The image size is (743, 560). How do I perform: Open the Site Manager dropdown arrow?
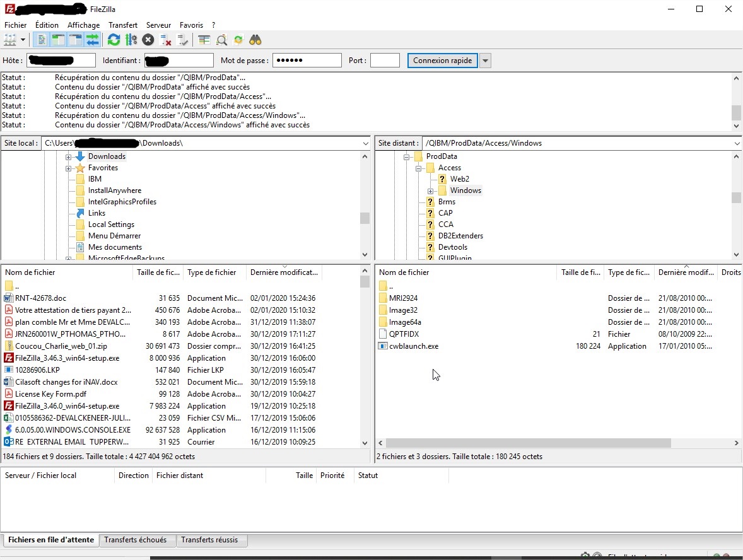(23, 39)
